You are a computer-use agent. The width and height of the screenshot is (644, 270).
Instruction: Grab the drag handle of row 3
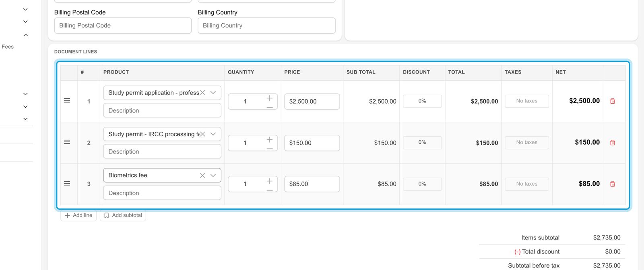pos(67,183)
